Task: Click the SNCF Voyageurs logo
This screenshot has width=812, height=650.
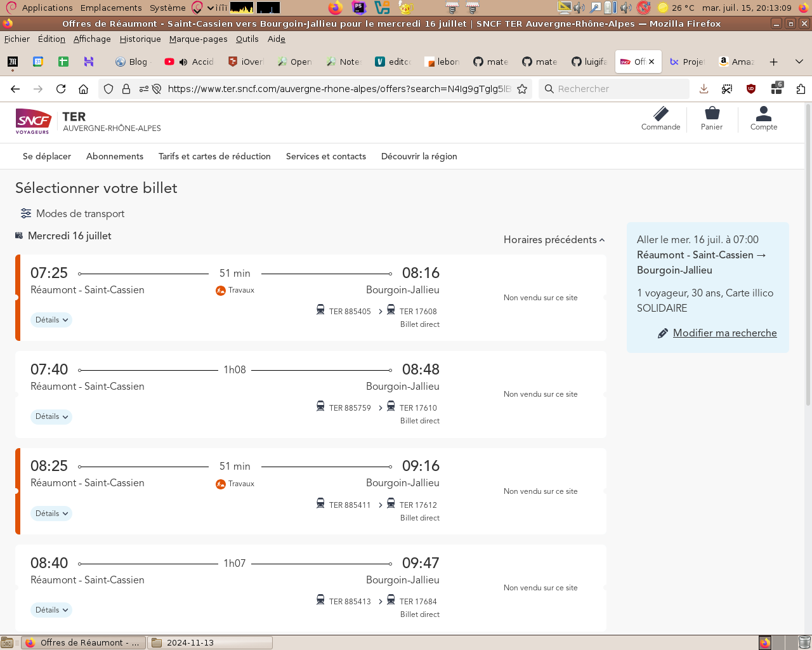Action: coord(33,121)
